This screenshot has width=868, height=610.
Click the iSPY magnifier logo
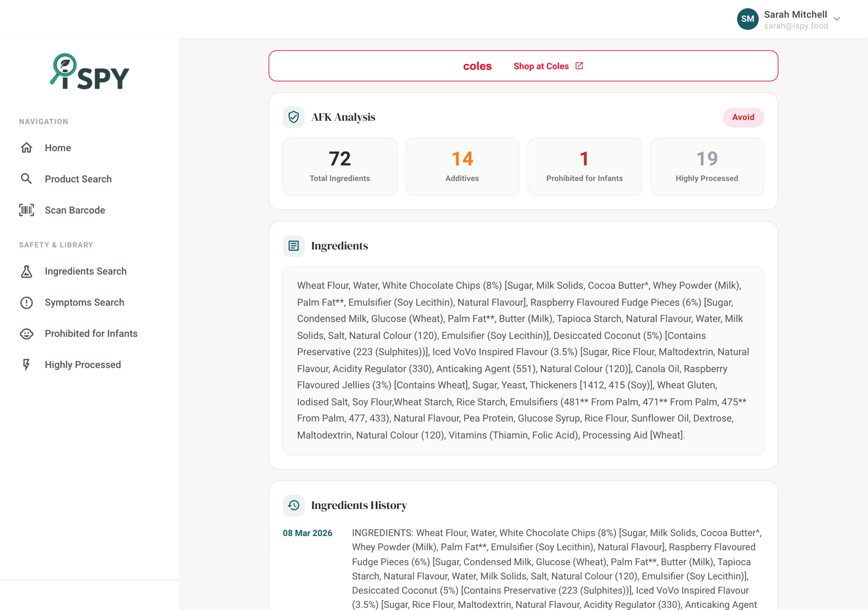(90, 72)
